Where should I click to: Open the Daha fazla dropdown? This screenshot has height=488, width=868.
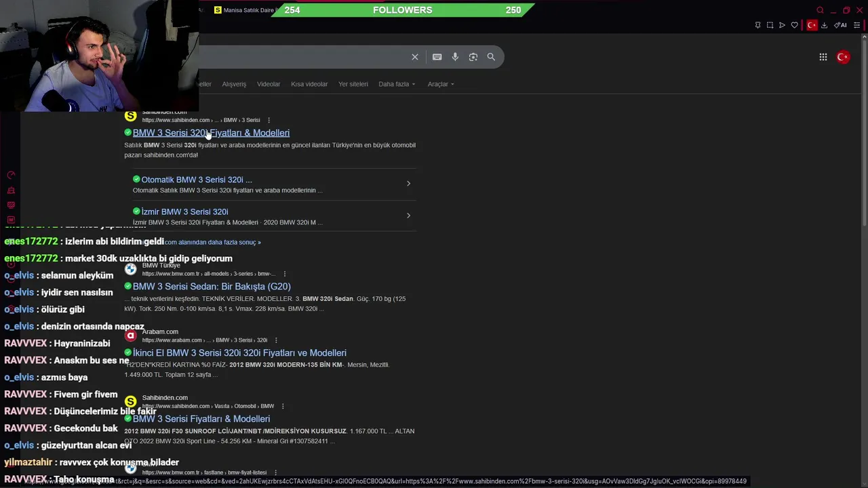[x=397, y=84]
